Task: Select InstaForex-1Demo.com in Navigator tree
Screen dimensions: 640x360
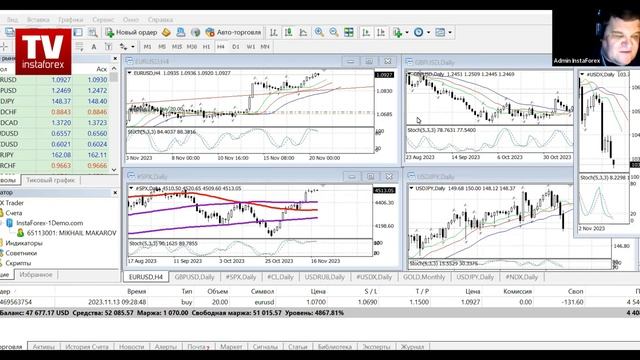Action: pos(49,223)
